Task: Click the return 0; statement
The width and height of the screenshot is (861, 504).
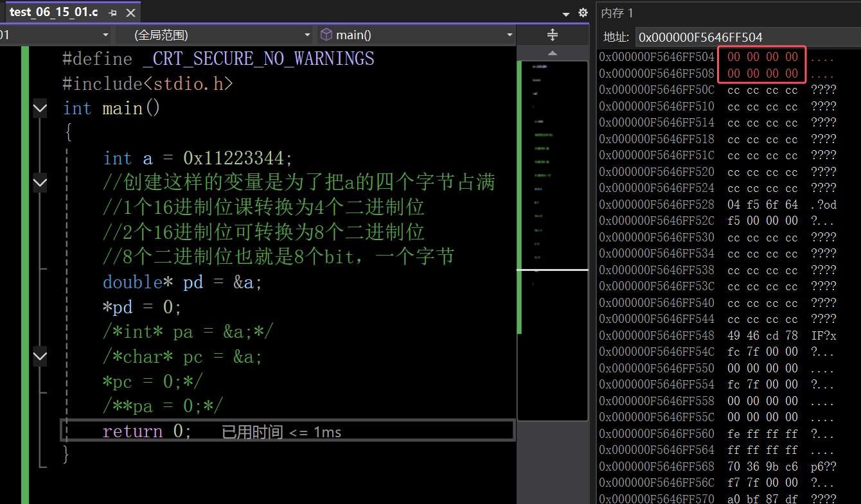Action: 147,431
